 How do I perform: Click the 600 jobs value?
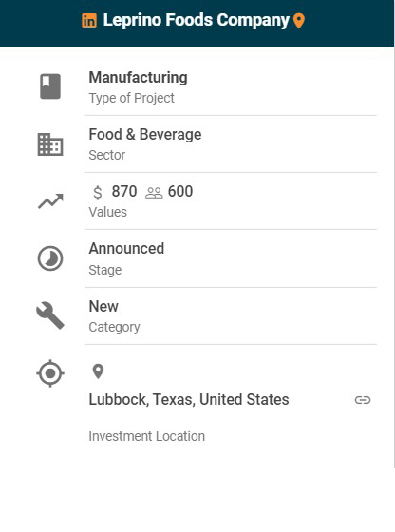(x=180, y=191)
